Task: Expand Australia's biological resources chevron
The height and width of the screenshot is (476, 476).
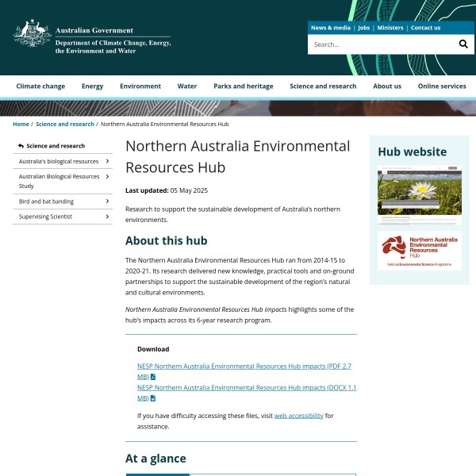Action: point(107,161)
